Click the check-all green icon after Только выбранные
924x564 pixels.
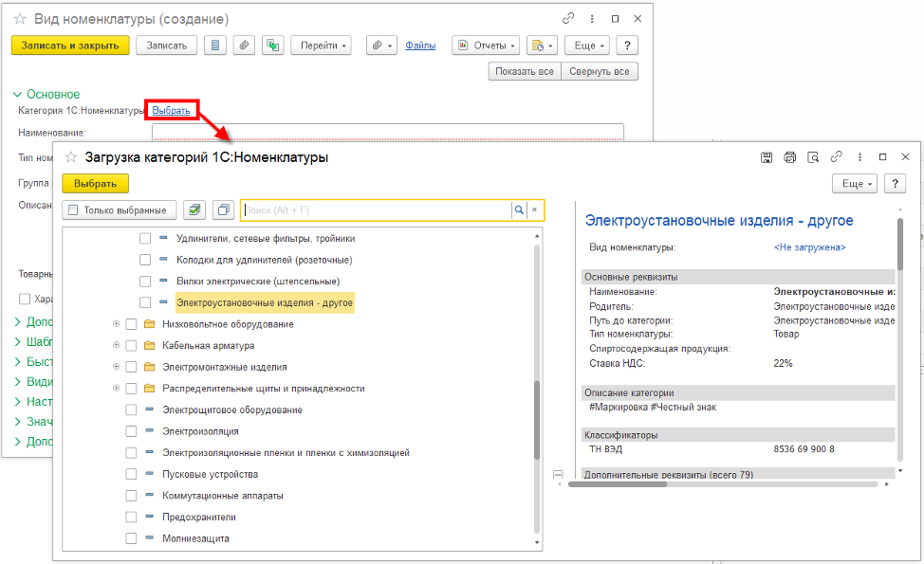tap(194, 210)
